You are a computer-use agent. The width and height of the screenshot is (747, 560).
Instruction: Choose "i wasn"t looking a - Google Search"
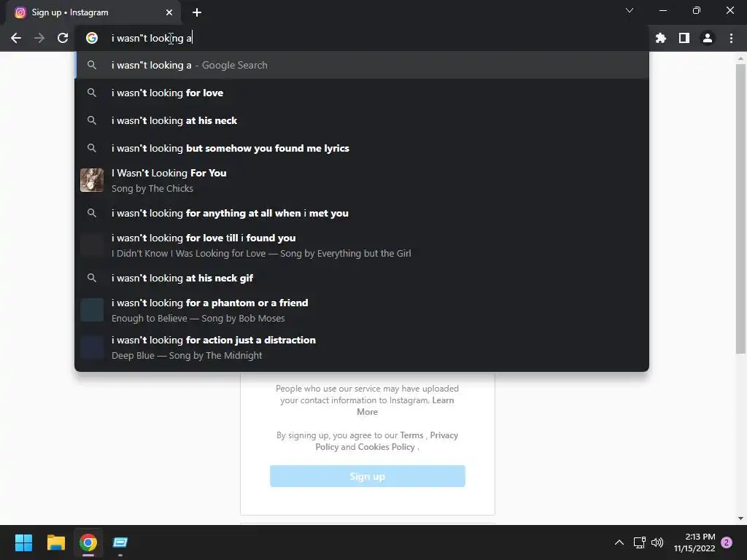click(362, 65)
